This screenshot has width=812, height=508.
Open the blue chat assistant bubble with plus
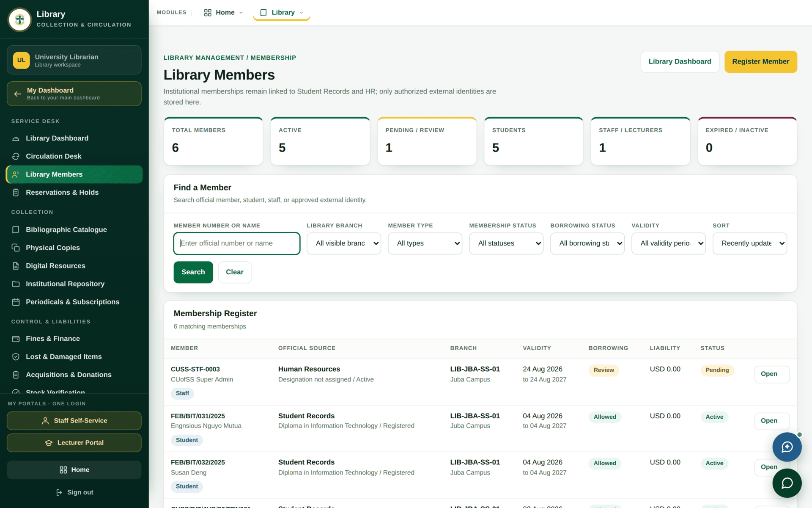click(787, 447)
